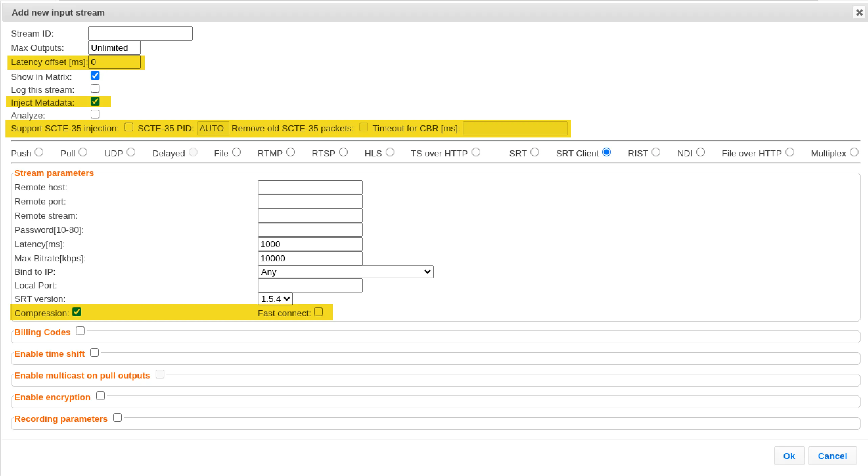Image resolution: width=868 pixels, height=476 pixels.
Task: Open the SRT version dropdown
Action: 275,299
